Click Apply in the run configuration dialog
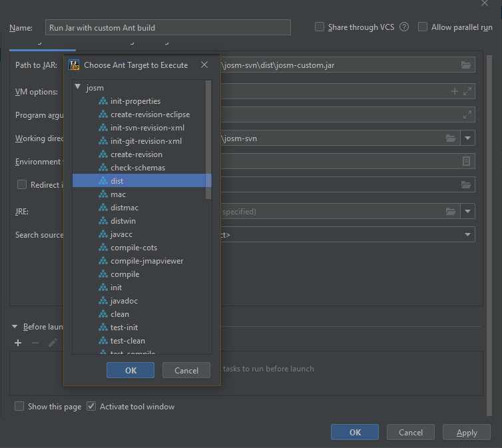 tap(466, 433)
